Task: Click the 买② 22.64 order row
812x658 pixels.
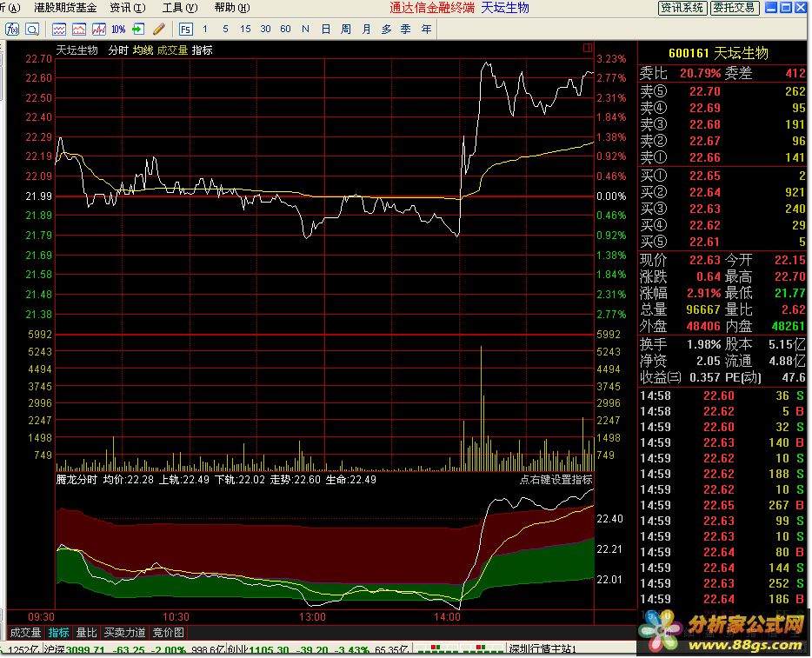Action: point(722,193)
